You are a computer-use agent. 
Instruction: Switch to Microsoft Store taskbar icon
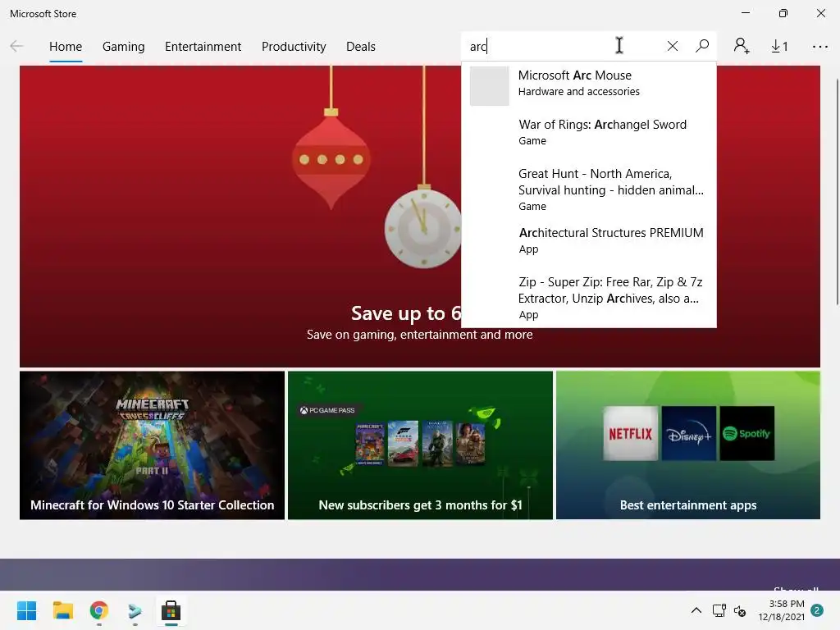pos(171,610)
